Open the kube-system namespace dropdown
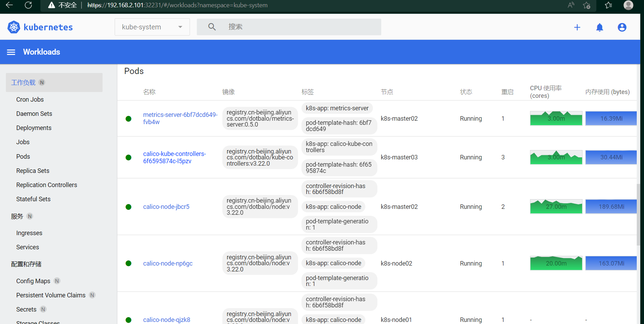The height and width of the screenshot is (324, 644). pos(152,27)
